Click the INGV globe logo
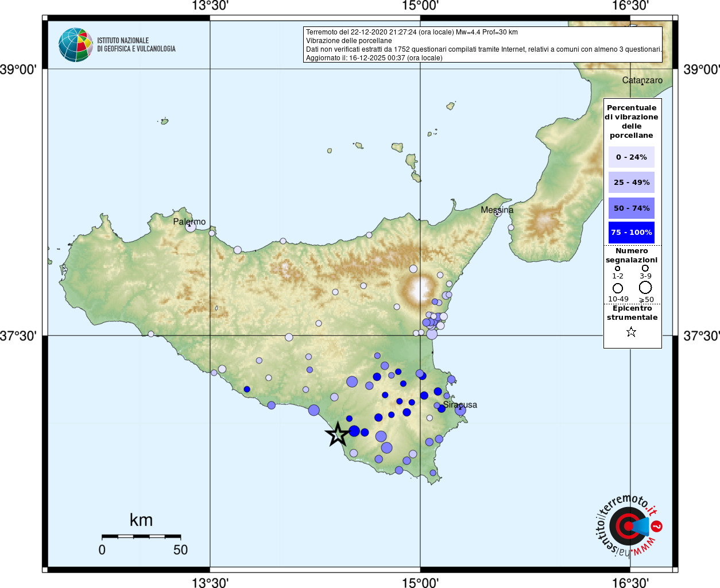Screen dimensions: 720x588 pyautogui.click(x=76, y=45)
